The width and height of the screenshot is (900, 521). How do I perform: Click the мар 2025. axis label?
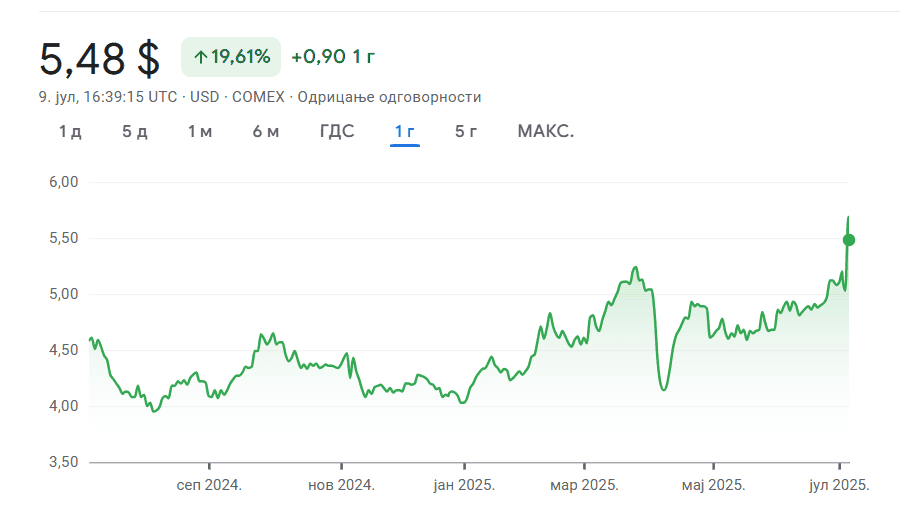(585, 485)
